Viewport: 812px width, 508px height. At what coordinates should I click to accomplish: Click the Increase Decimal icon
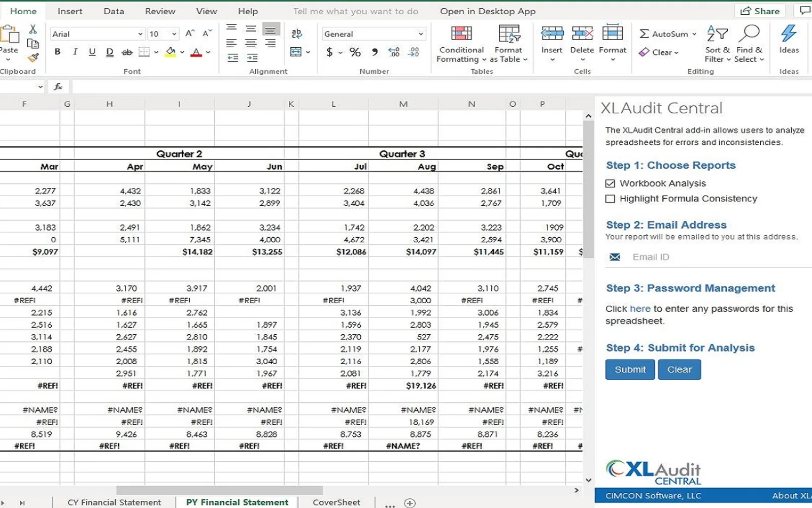click(x=394, y=52)
